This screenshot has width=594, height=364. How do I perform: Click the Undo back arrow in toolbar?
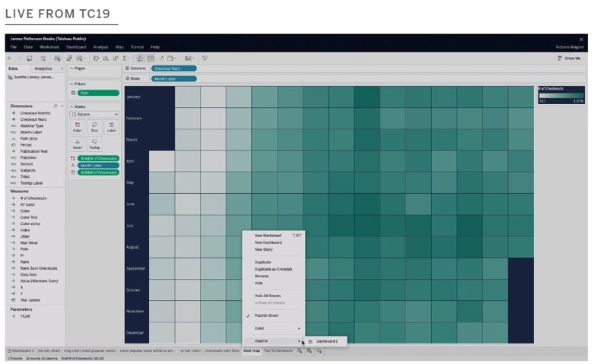point(10,59)
